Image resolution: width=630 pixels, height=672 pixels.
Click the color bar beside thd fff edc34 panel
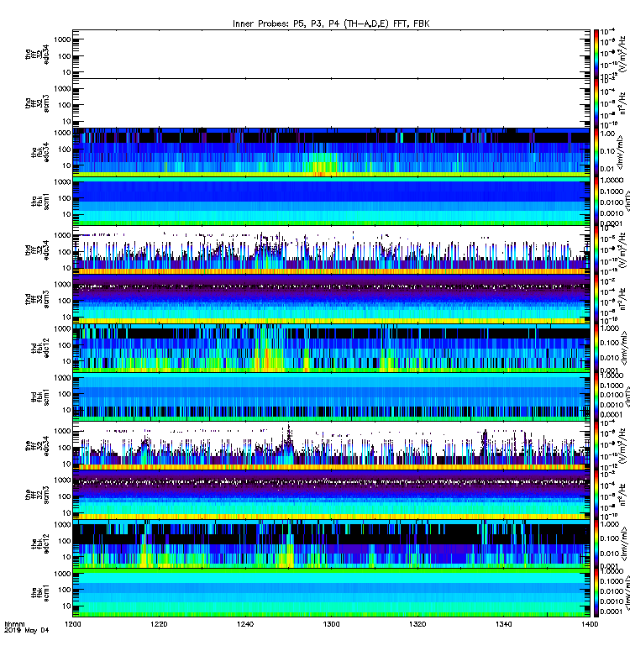pos(596,249)
